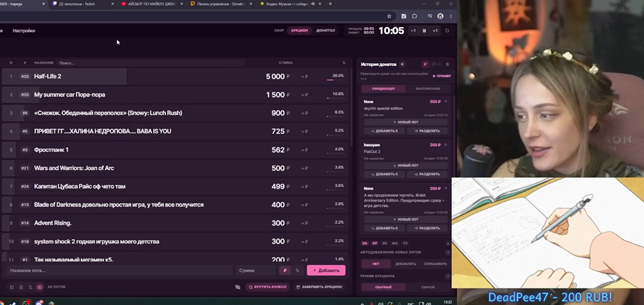Screen dimensions: 644x305
Task: Click the Discord icon on the taskbar
Action: pyautogui.click(x=39, y=302)
